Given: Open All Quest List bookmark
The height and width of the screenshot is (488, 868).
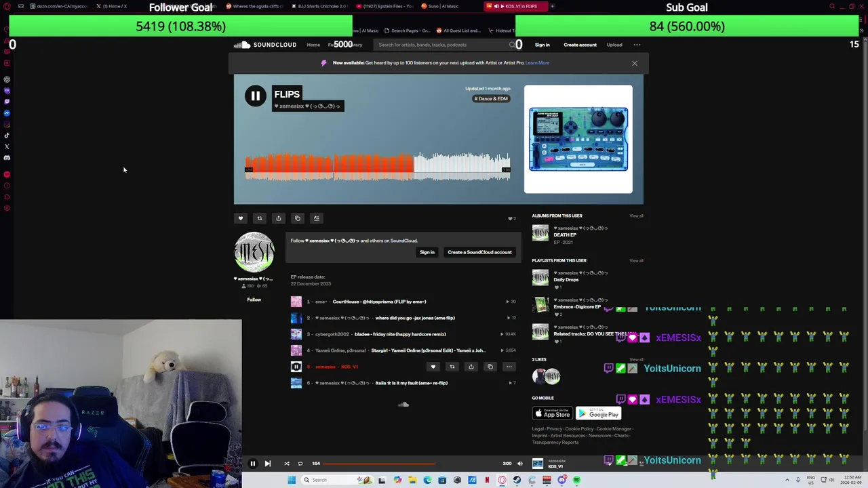Looking at the screenshot, I should coord(458,30).
